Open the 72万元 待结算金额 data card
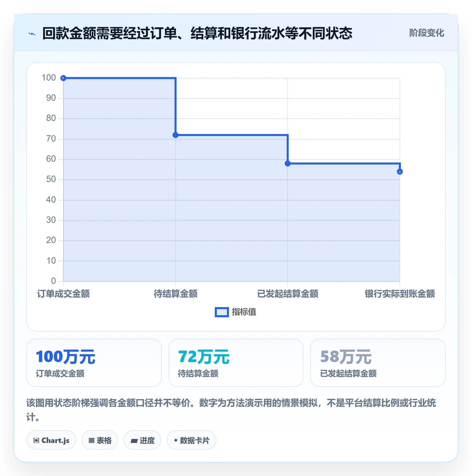The image size is (472, 476). pos(236,363)
